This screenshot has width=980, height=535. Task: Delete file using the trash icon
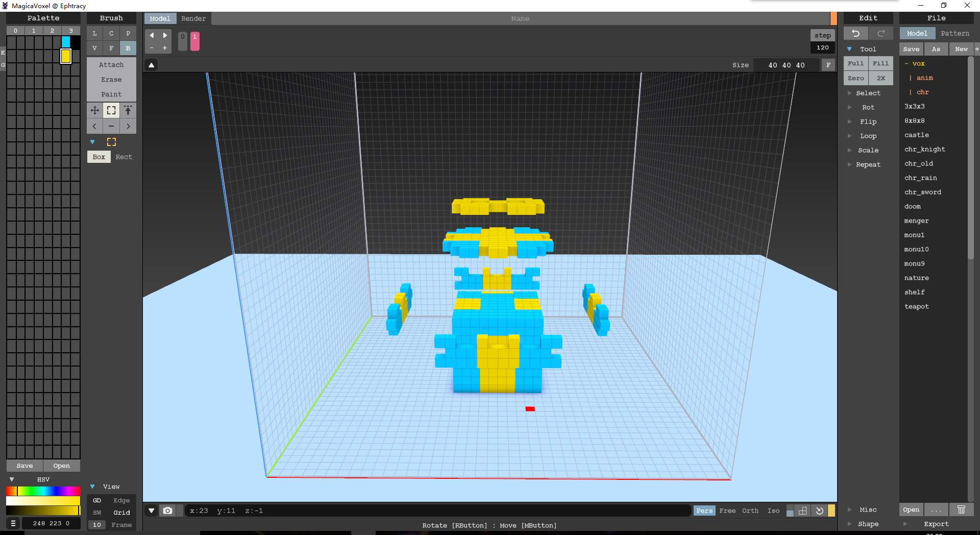(961, 509)
